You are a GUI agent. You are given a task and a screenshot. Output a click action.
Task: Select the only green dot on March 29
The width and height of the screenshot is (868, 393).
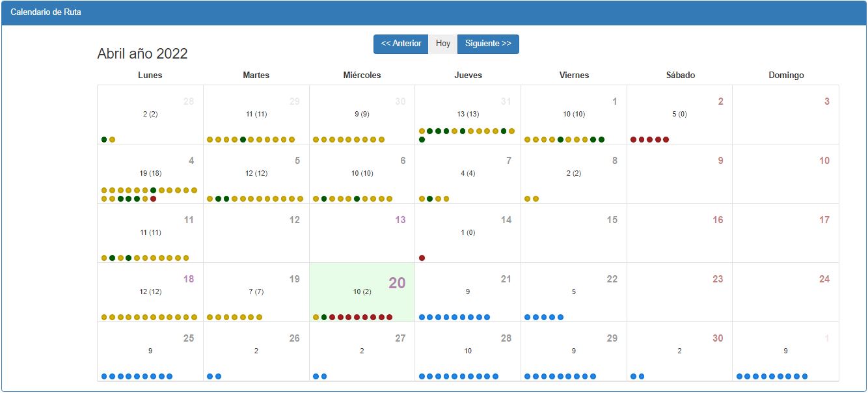[243, 140]
